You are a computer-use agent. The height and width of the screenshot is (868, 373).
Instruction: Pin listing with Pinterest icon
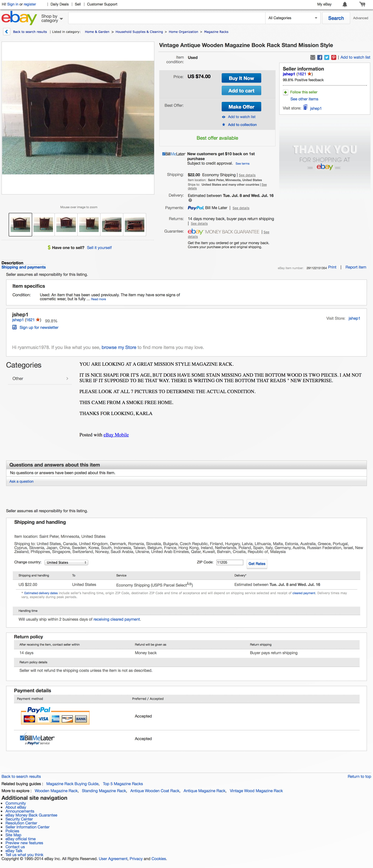click(x=334, y=58)
